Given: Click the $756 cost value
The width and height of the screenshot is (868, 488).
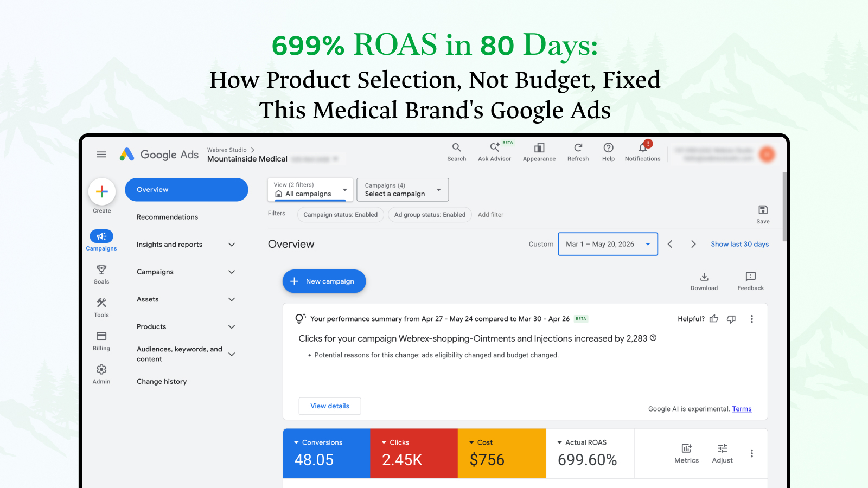Looking at the screenshot, I should [x=487, y=460].
